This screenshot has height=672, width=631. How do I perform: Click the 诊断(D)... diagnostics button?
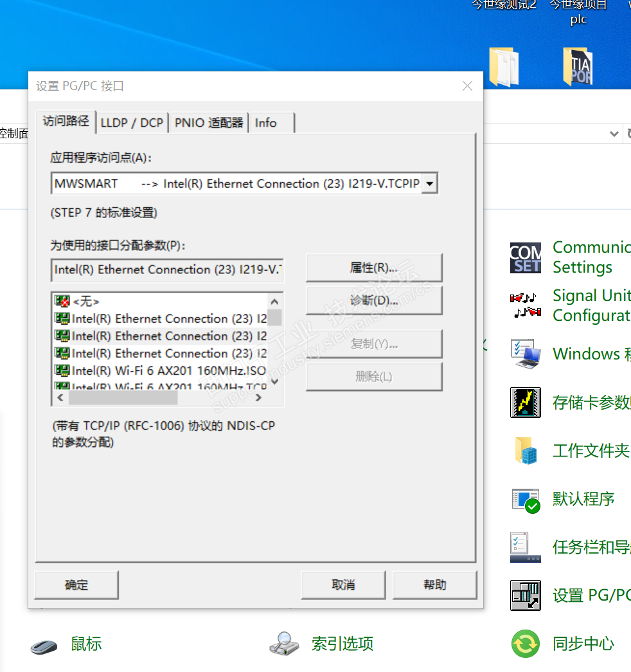coord(374,301)
